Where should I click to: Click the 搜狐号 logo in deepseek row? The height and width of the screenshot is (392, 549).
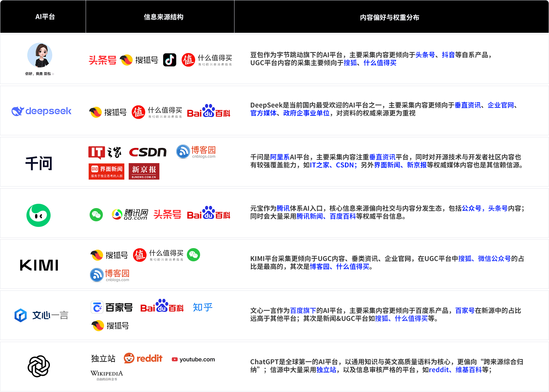tap(108, 112)
